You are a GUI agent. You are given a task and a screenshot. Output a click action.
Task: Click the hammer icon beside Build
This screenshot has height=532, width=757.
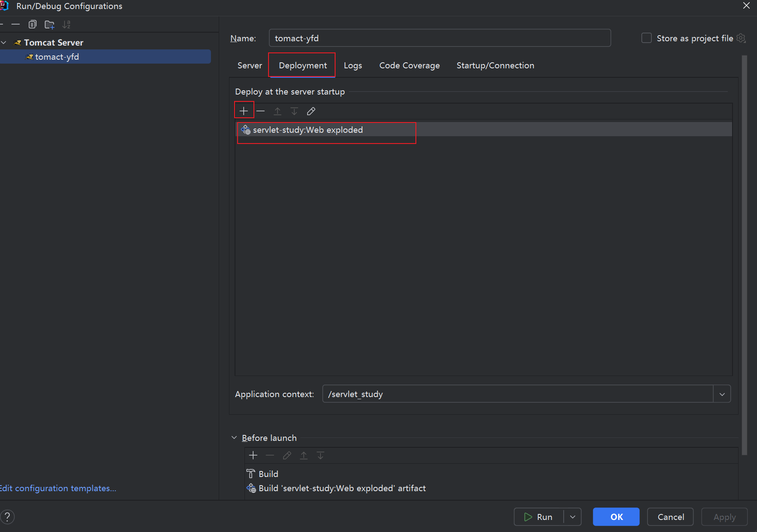[251, 474]
